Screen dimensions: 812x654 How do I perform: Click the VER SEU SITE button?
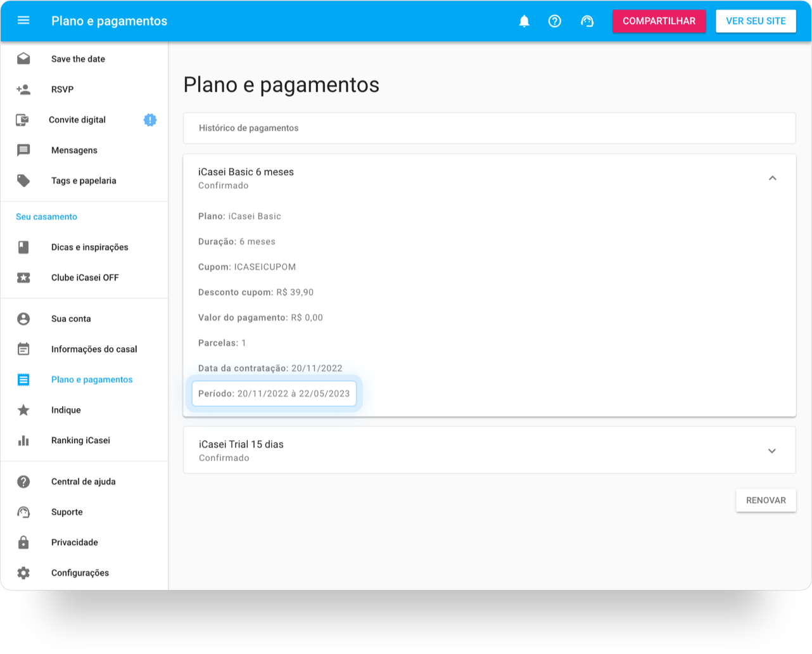coord(756,21)
